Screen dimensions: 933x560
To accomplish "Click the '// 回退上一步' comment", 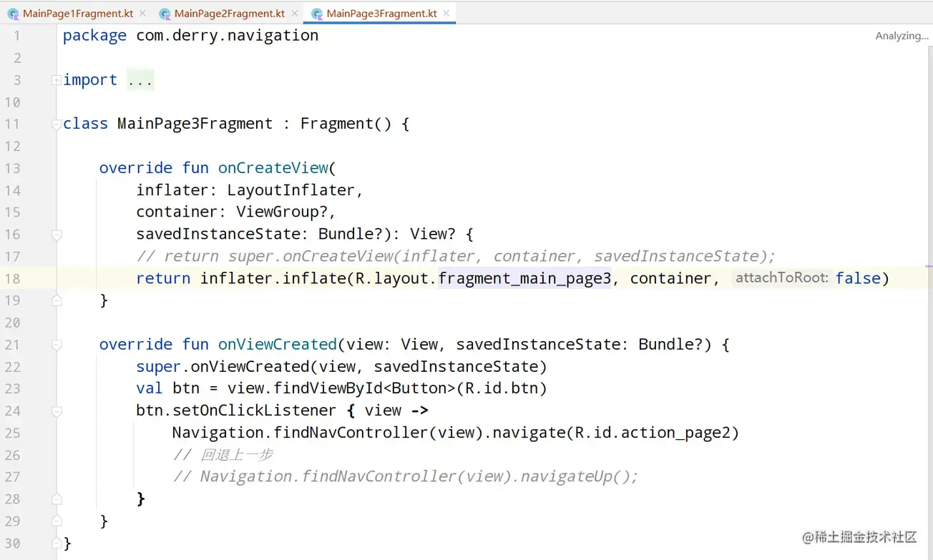I will click(223, 455).
